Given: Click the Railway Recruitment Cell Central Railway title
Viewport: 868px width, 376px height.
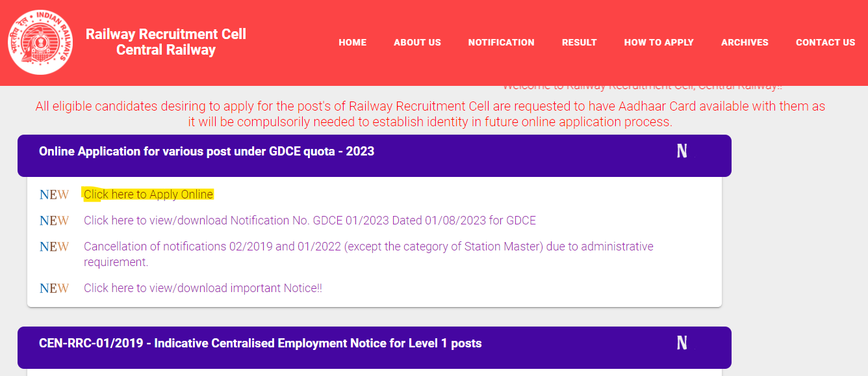Looking at the screenshot, I should [166, 42].
